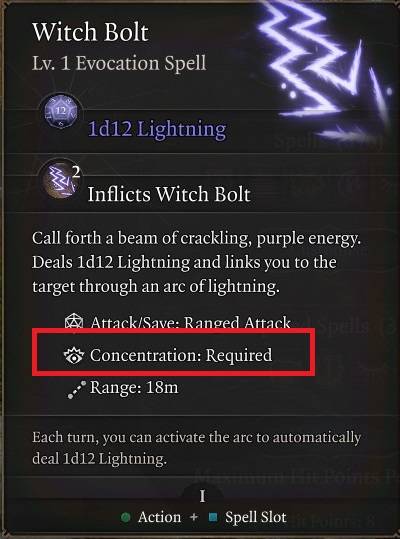Click the 1d12 Lightning damage text
This screenshot has height=539, width=400.
point(157,130)
